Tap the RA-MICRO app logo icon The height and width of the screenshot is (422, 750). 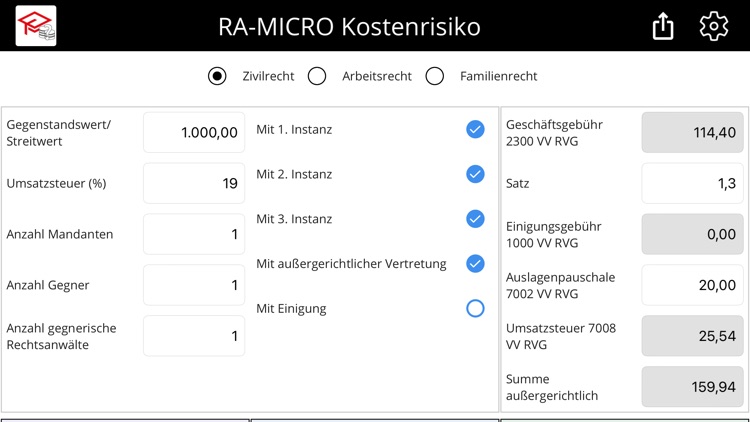coord(36,26)
